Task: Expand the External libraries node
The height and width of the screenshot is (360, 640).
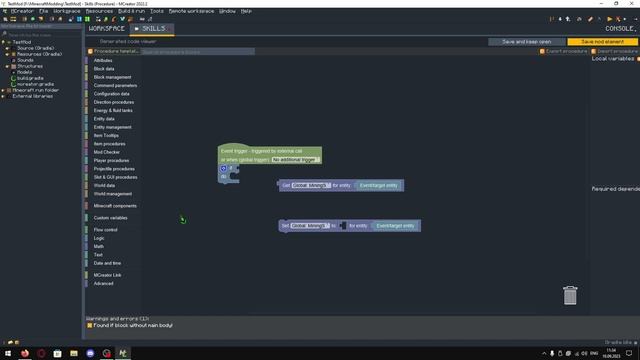Action: [3, 96]
